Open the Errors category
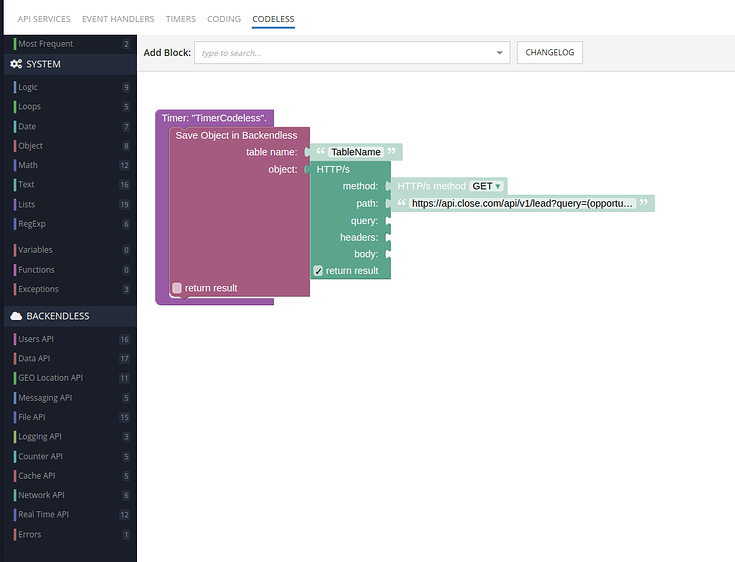 (70, 534)
